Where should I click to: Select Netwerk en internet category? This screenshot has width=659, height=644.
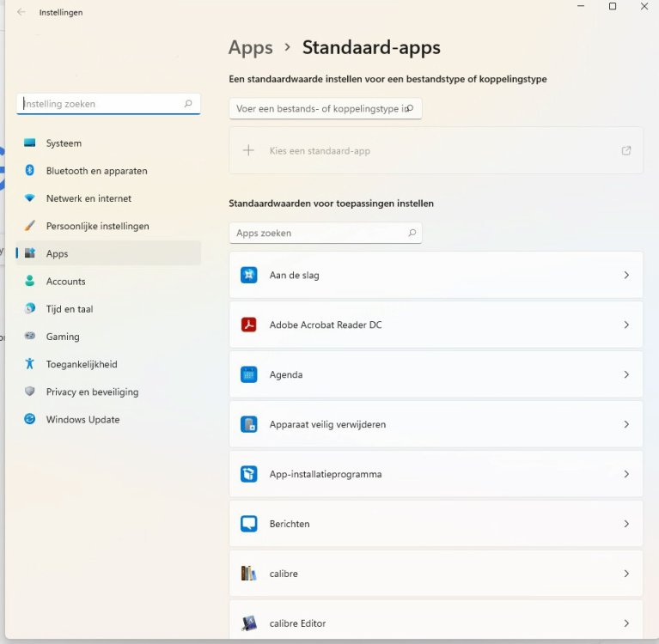108,198
